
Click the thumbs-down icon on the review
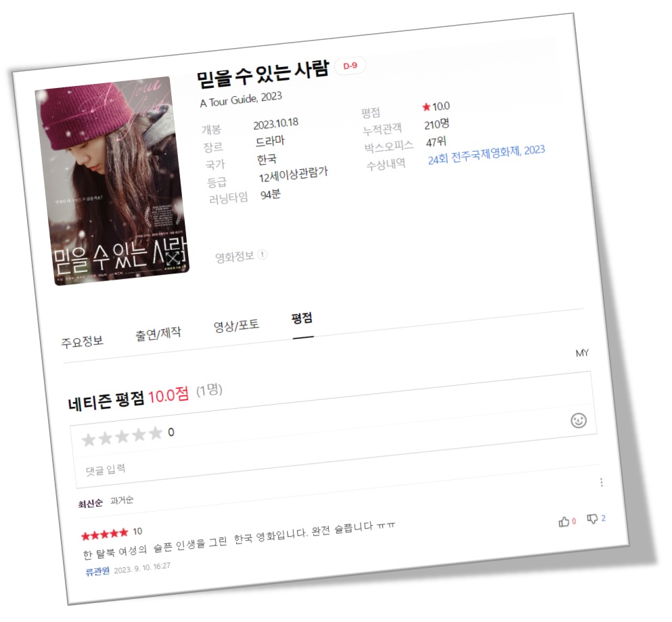tap(592, 518)
